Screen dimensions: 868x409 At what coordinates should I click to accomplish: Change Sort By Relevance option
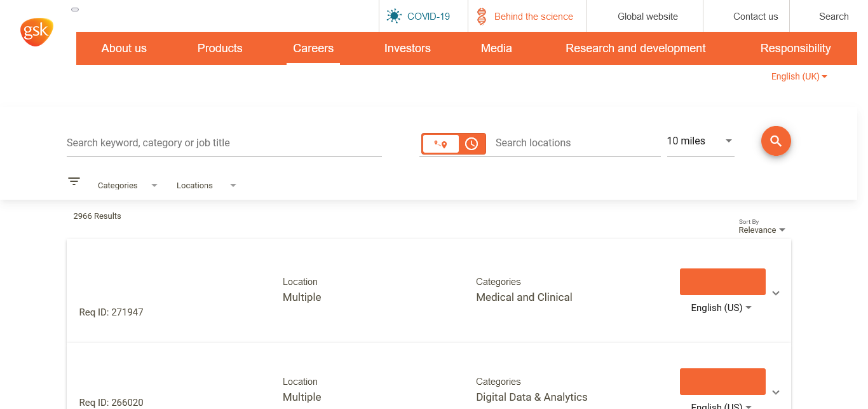click(761, 230)
